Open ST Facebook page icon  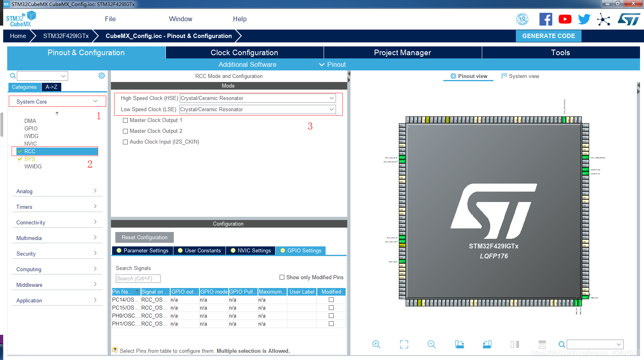coord(545,19)
